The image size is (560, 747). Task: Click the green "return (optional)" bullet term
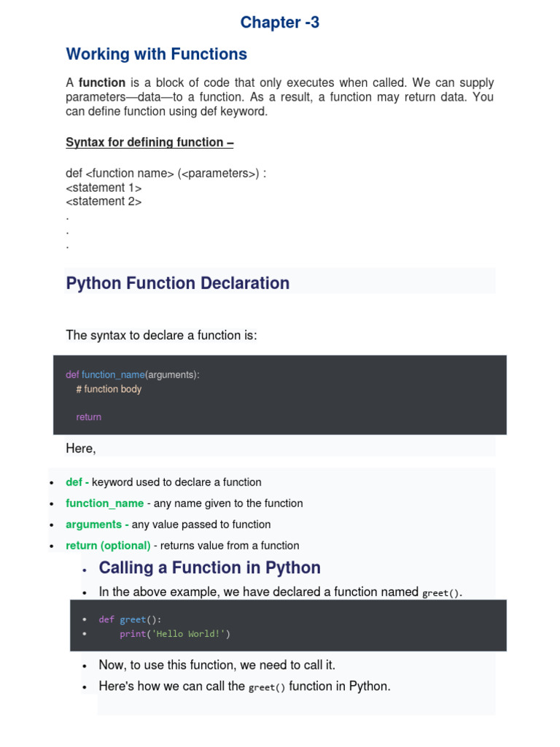tap(108, 546)
